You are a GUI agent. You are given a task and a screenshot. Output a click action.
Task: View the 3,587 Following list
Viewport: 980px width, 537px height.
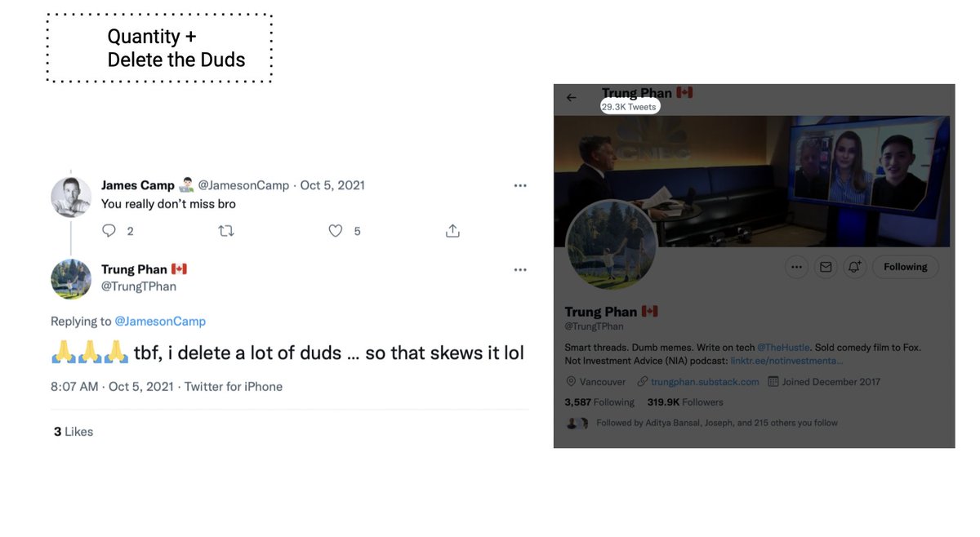click(599, 402)
